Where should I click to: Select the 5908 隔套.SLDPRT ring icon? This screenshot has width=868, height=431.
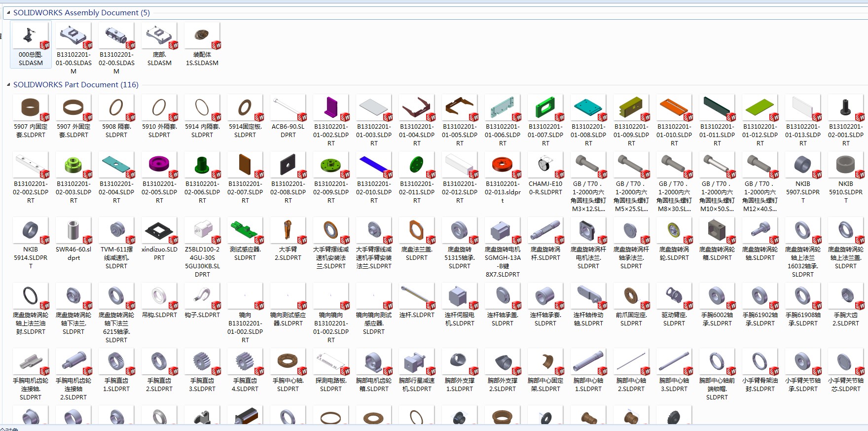(x=116, y=108)
